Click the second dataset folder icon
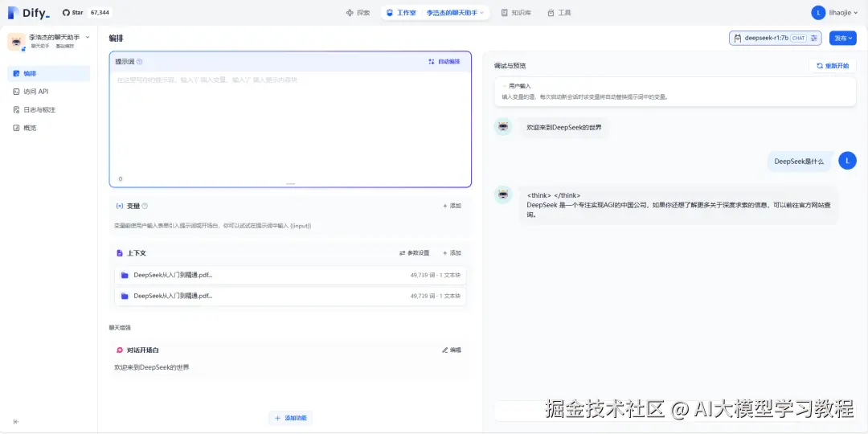Image resolution: width=868 pixels, height=434 pixels. click(125, 296)
